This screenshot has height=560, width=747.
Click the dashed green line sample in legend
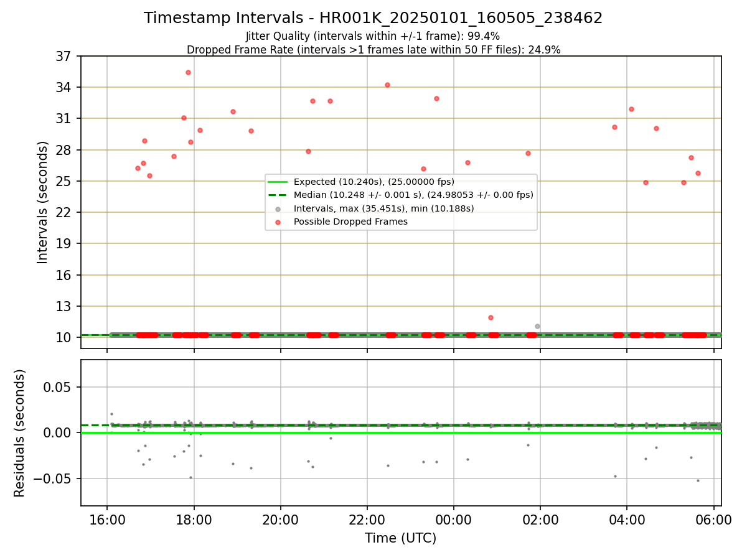coord(278,195)
